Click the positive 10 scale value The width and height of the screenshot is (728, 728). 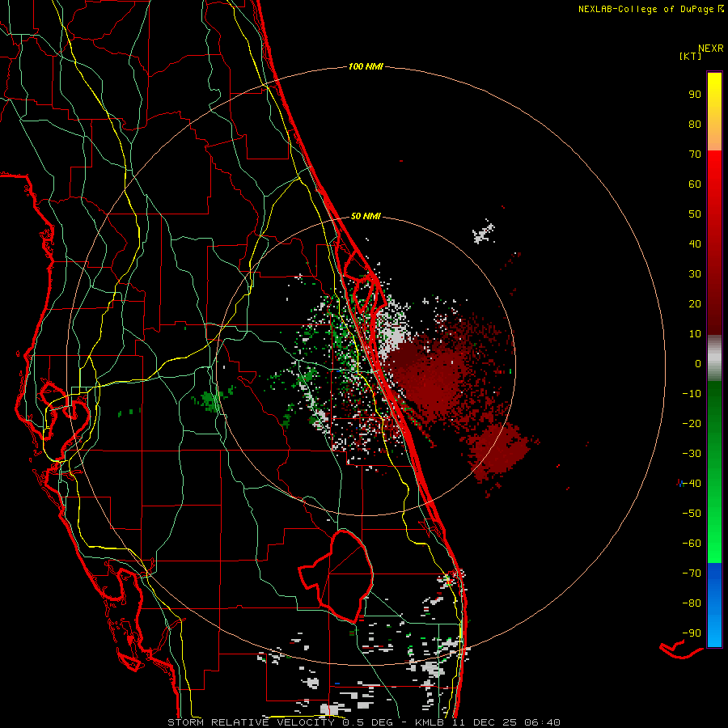[695, 334]
